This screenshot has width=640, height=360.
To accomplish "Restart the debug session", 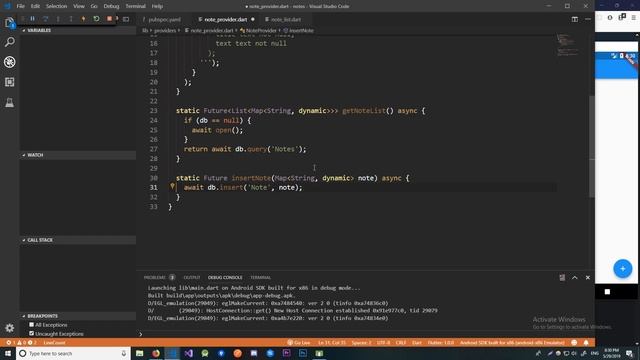I will [96, 19].
